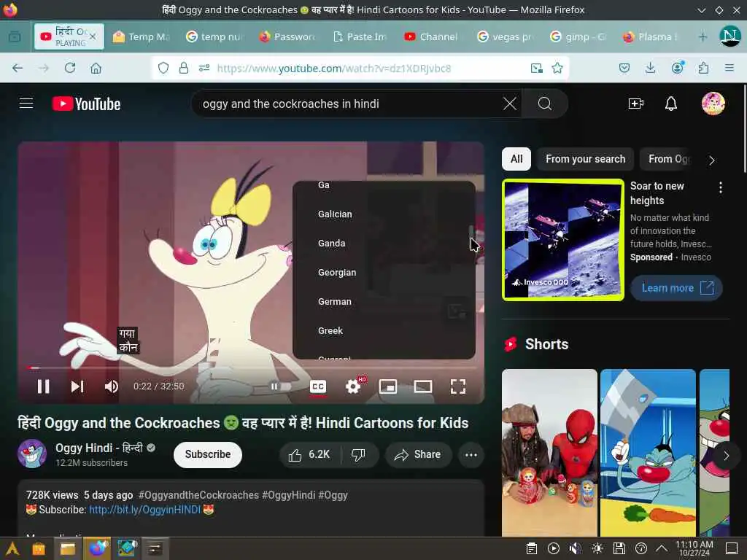Viewport: 747px width, 560px height.
Task: Open the application launcher in taskbar
Action: 12,548
